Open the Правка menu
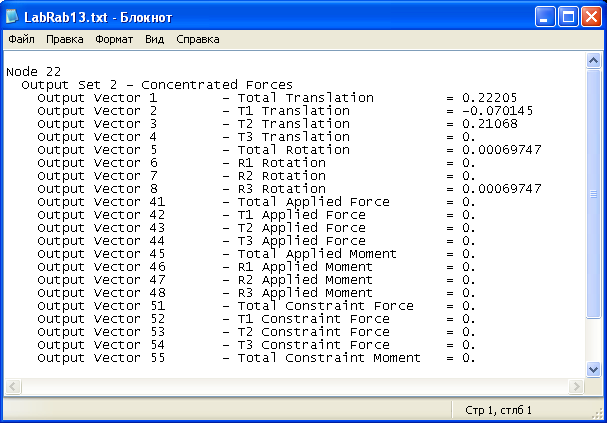 (65, 40)
